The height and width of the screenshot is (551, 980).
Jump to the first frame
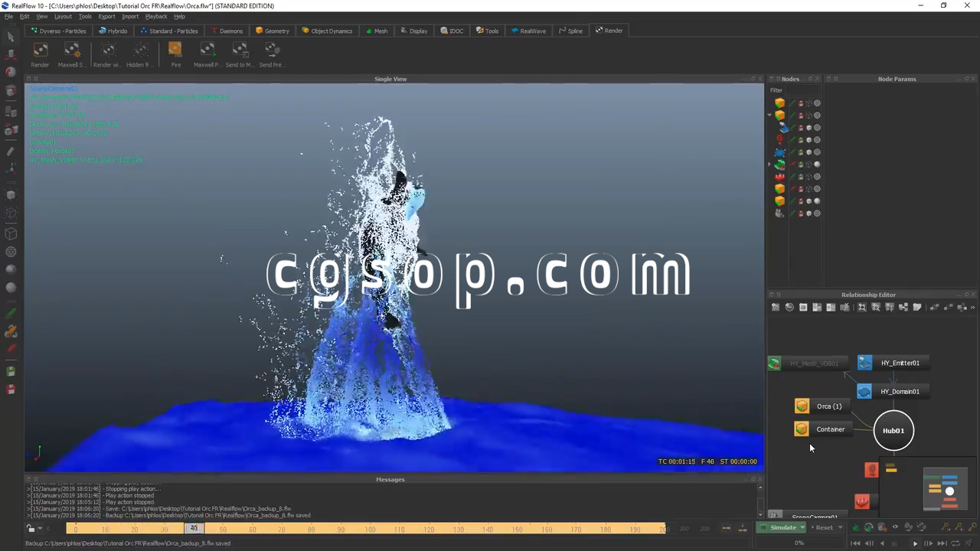click(x=857, y=543)
